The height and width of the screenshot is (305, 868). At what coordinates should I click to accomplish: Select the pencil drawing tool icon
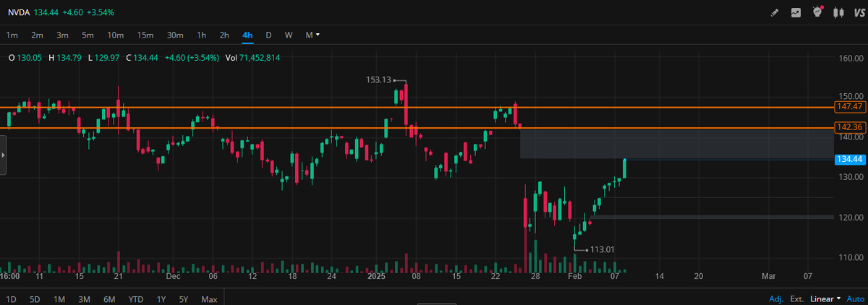click(x=775, y=12)
